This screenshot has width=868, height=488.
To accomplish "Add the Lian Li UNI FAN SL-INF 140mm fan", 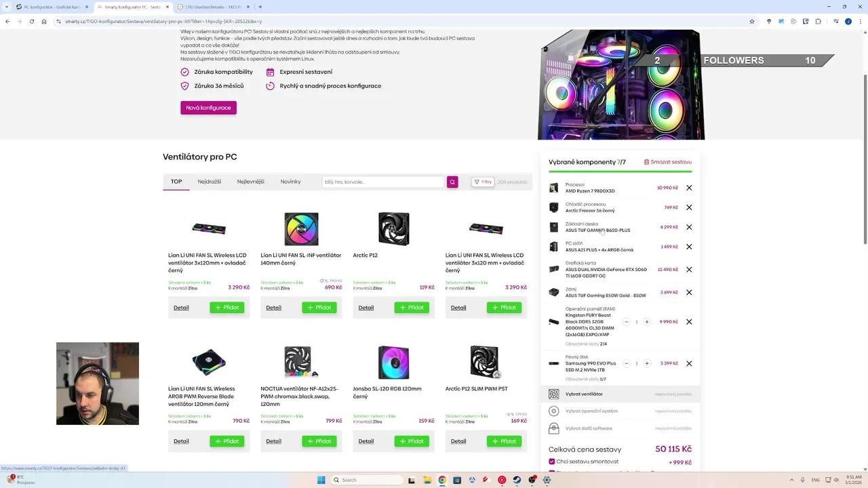I will [x=319, y=308].
